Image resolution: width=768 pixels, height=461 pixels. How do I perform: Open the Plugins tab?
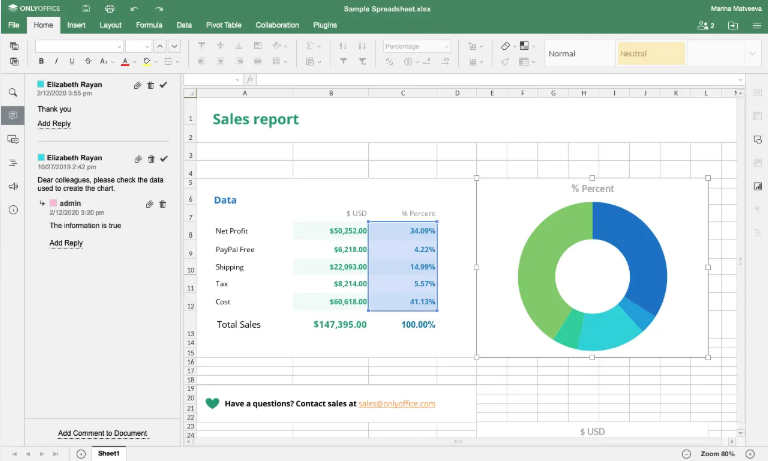coord(325,25)
